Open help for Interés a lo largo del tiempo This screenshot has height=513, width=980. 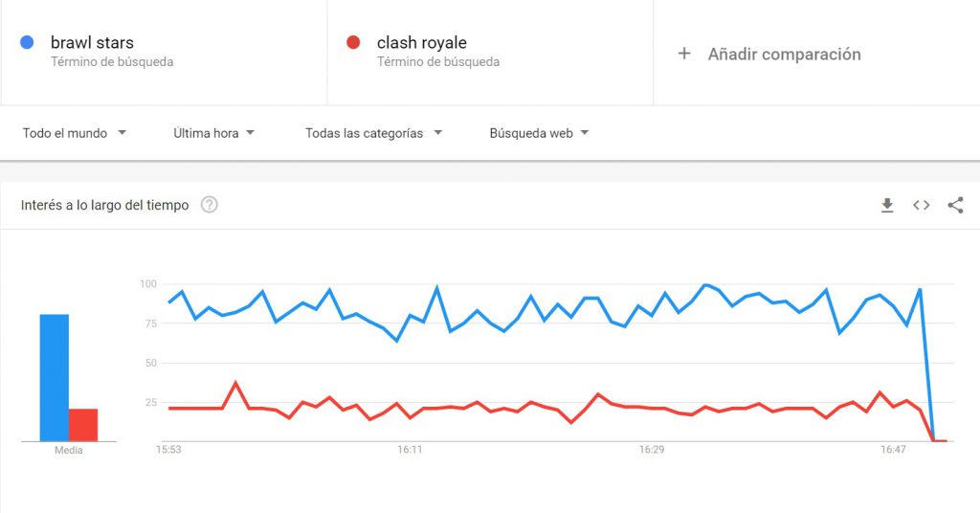[x=210, y=205]
